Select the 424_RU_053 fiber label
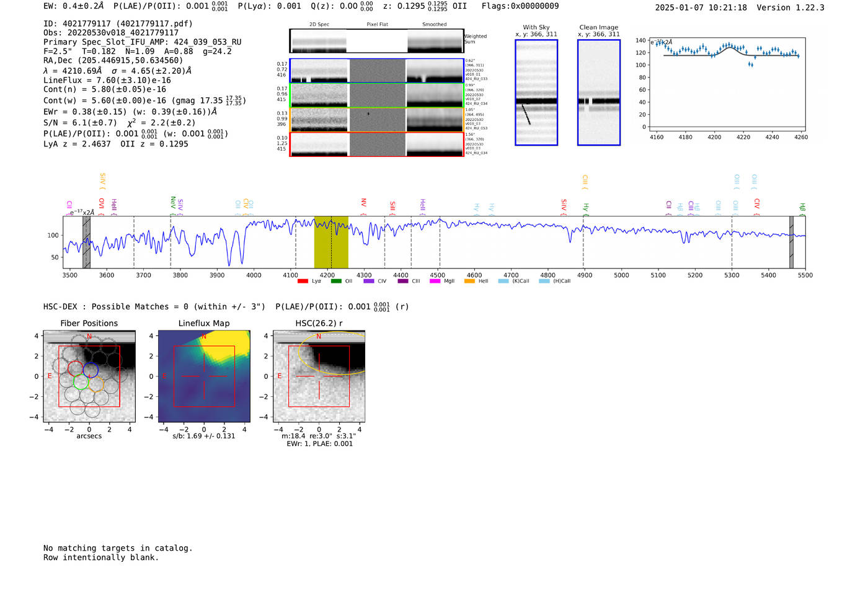The height and width of the screenshot is (591, 868). pos(476,128)
